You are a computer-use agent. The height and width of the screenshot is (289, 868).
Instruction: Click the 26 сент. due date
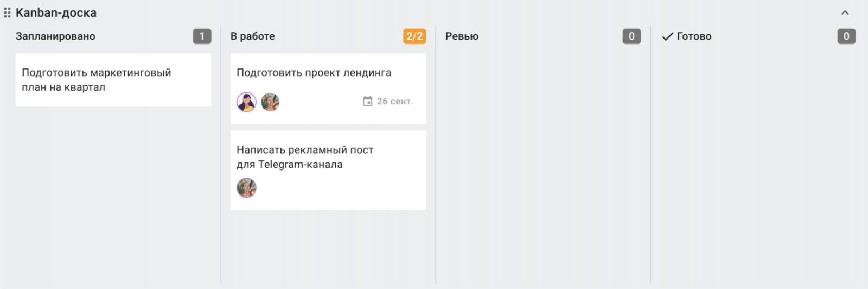pos(395,102)
